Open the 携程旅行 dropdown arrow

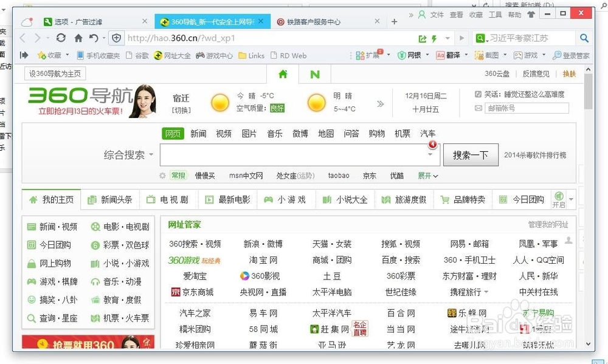[486, 292]
